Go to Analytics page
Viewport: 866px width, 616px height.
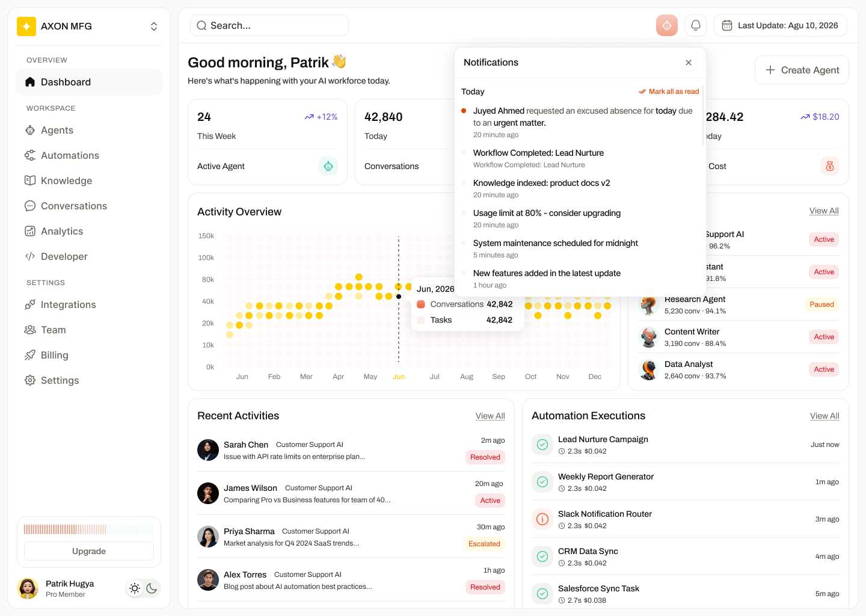tap(89, 231)
